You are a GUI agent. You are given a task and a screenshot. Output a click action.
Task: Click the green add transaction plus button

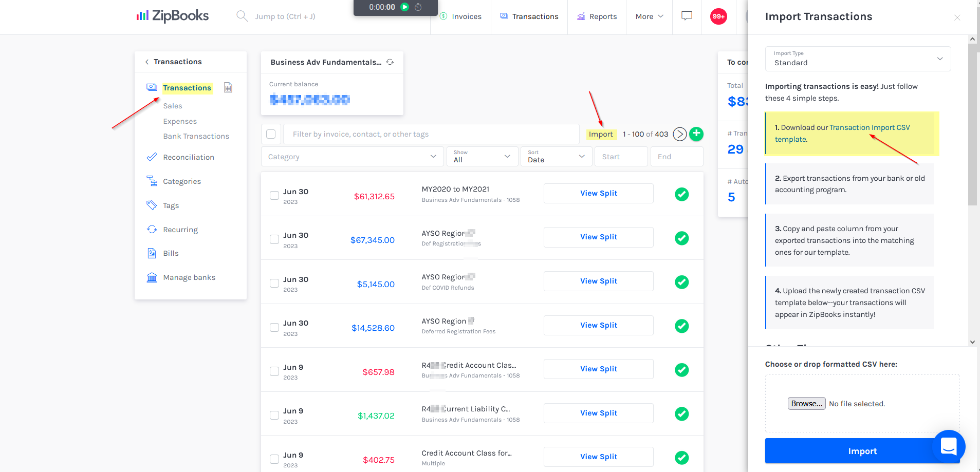click(696, 134)
